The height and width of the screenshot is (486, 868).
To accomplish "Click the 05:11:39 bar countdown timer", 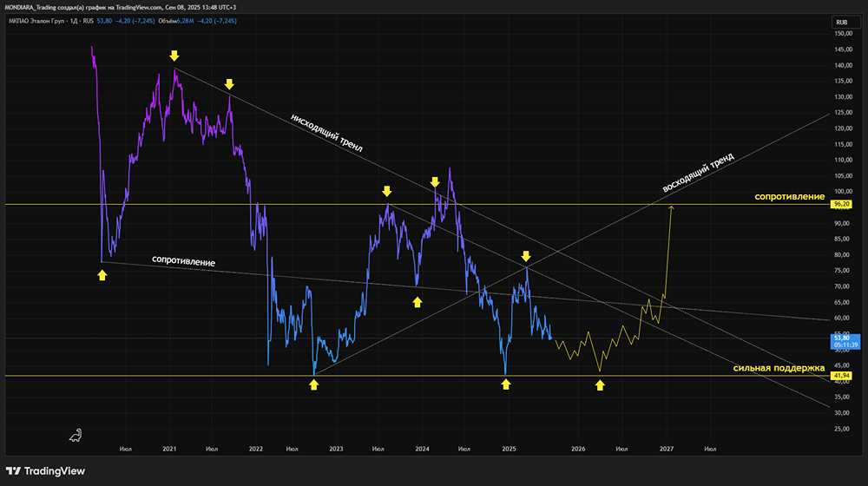I will (x=845, y=345).
